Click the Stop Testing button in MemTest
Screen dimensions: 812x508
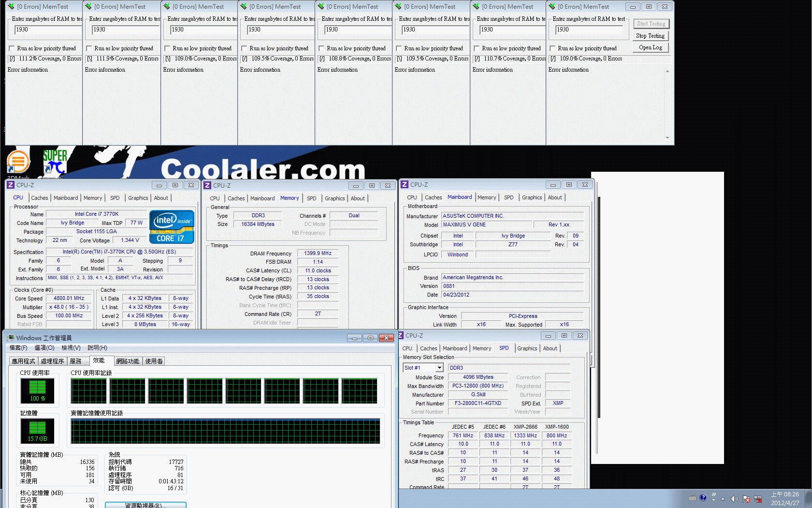pyautogui.click(x=650, y=36)
